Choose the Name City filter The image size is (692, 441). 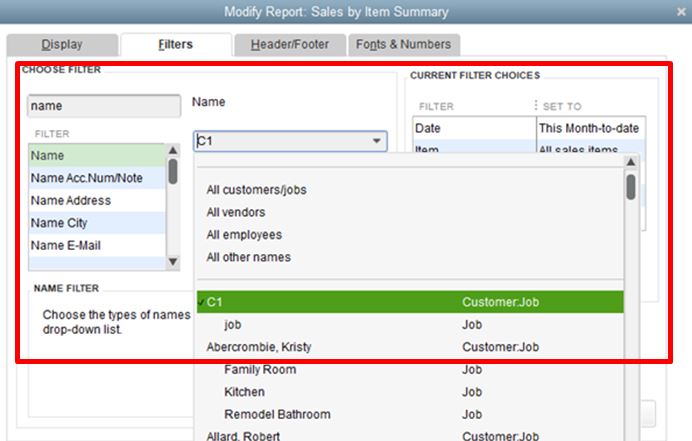97,223
